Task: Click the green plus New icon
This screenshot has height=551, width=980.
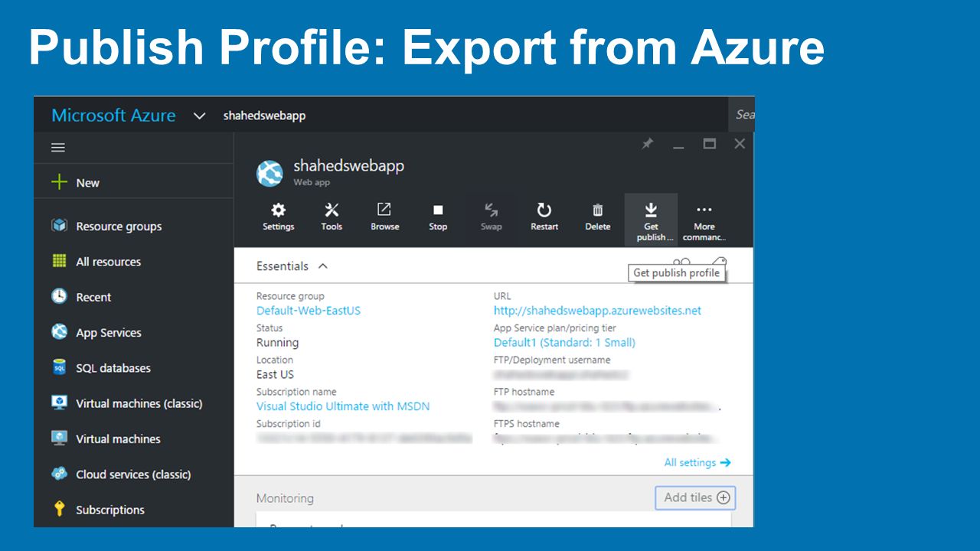Action: (59, 182)
